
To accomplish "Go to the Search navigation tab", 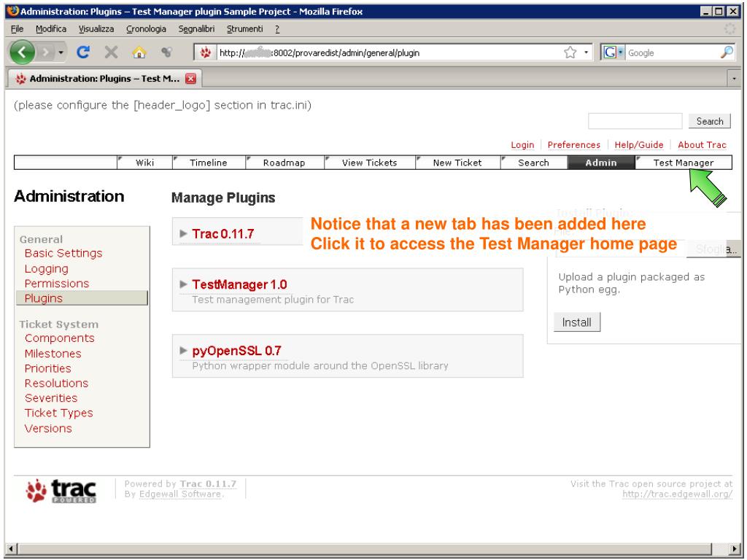I will [533, 163].
